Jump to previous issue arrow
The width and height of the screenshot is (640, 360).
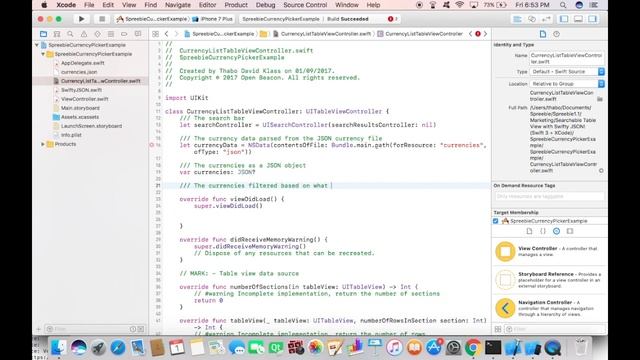point(471,34)
